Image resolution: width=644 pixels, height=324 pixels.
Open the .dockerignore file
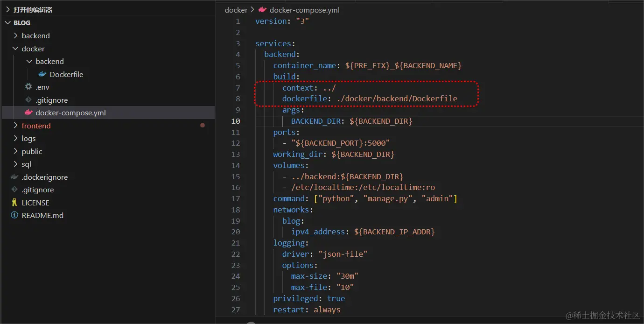45,177
